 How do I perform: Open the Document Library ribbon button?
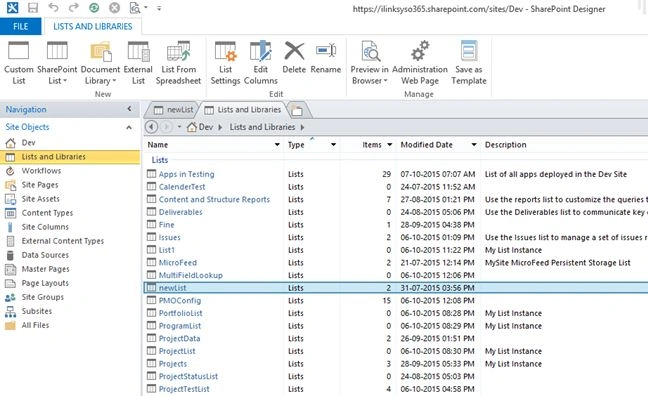[x=100, y=63]
